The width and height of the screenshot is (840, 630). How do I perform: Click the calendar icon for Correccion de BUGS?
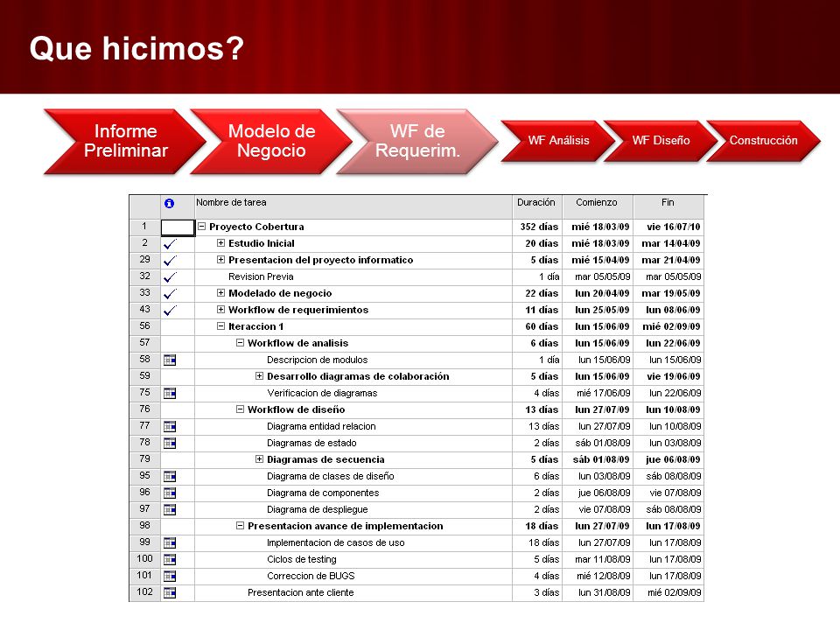pos(170,576)
